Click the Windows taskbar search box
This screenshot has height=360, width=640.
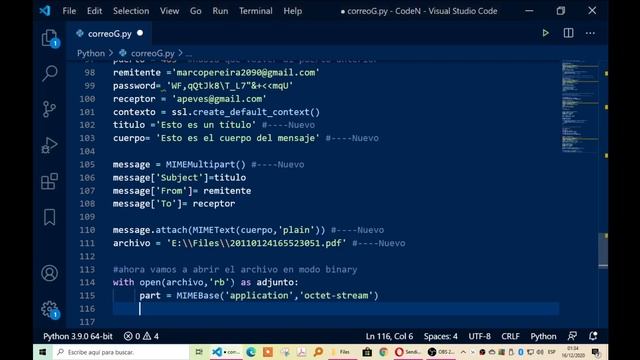[121, 352]
